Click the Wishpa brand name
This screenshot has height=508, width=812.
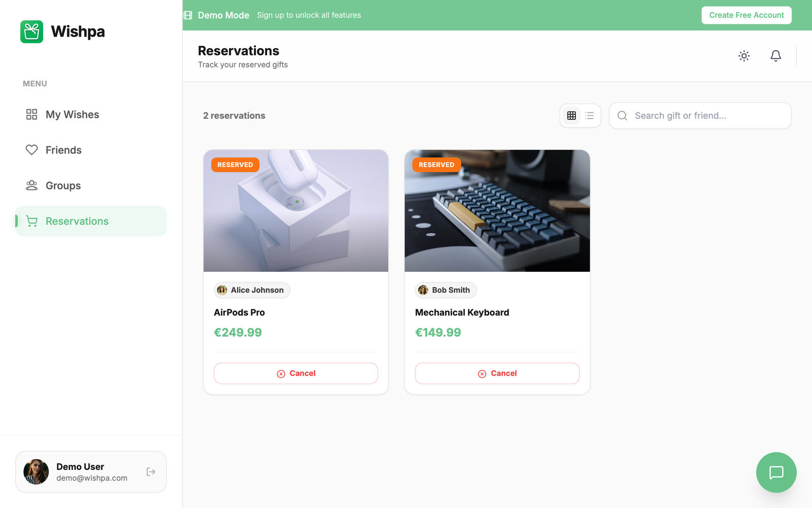coord(78,31)
